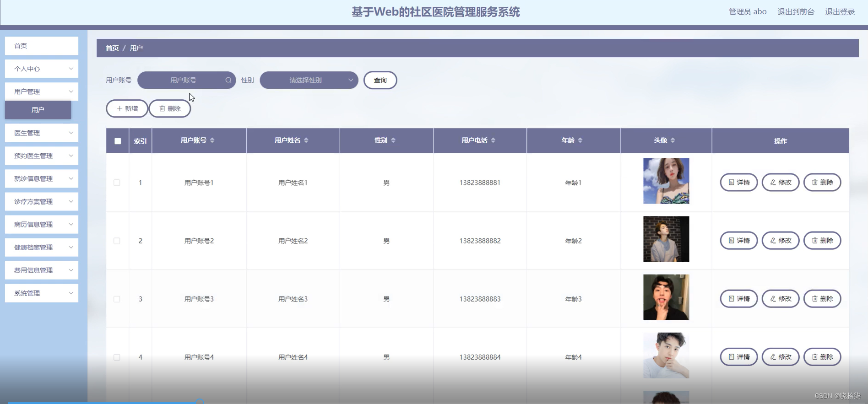The image size is (868, 404).
Task: Sort by 头像 column arrows
Action: pos(673,140)
